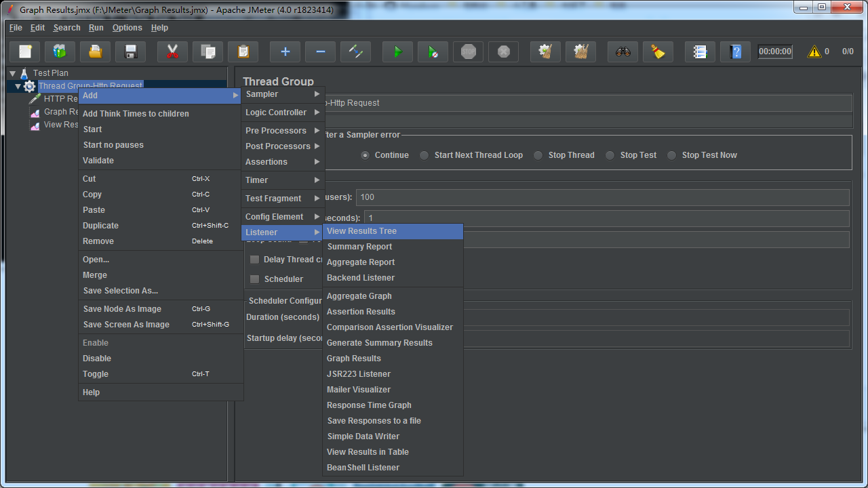Click the New test plan toolbar icon
This screenshot has height=488, width=868.
tap(25, 52)
